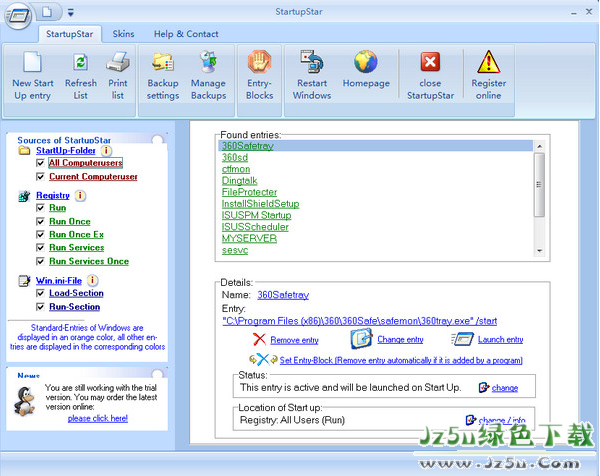This screenshot has width=600, height=476.
Task: Click the info icon next to Win.ini-File
Action: click(x=92, y=280)
